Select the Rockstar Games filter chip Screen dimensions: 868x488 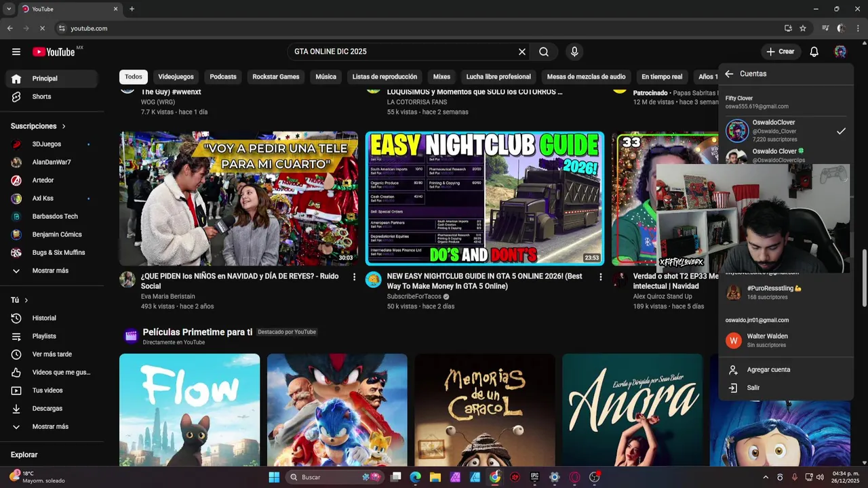click(x=276, y=77)
